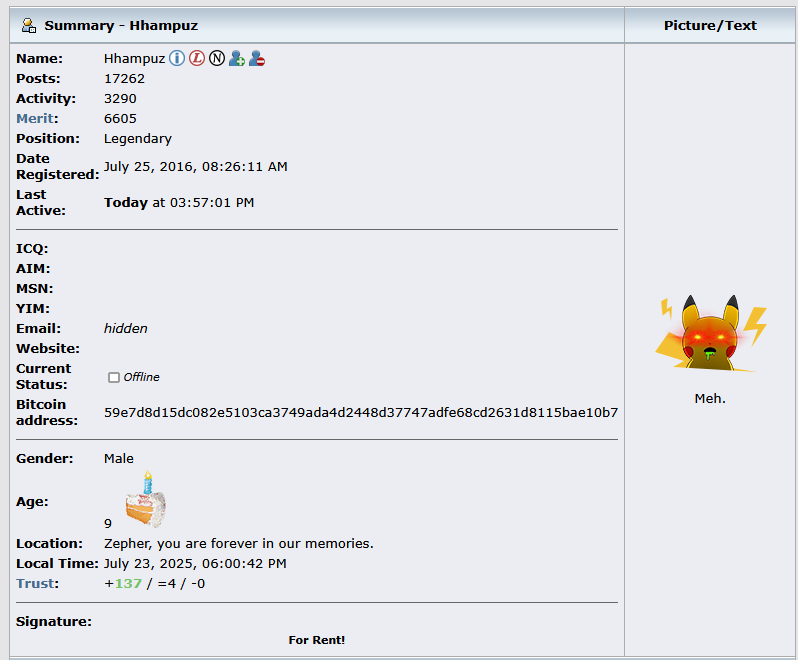798x660 pixels.
Task: Click the Male gender value
Action: pos(119,458)
